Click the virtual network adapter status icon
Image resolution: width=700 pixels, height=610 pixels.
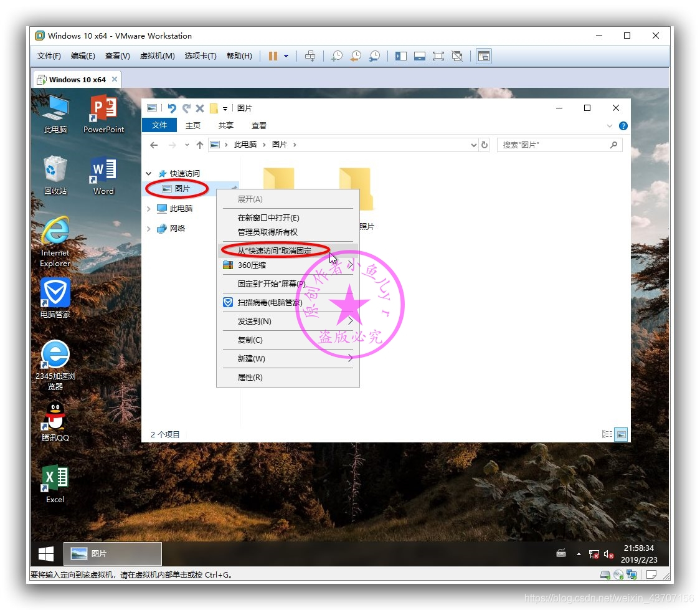point(631,574)
